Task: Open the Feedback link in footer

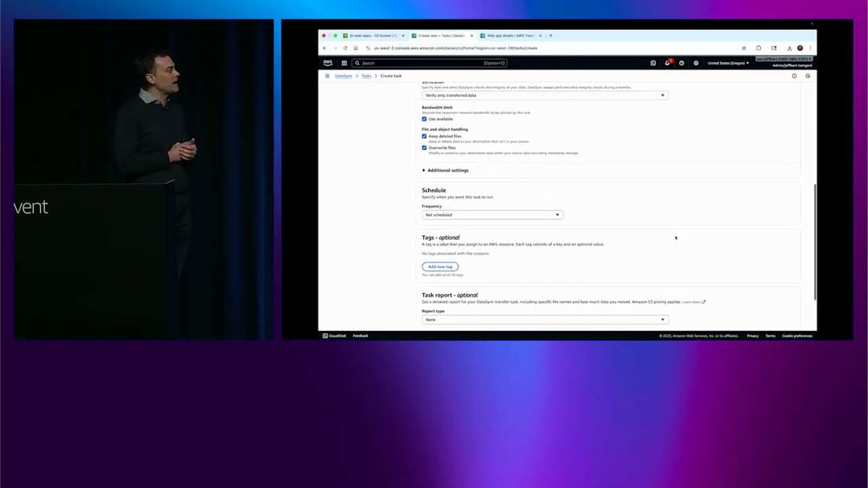Action: click(x=360, y=335)
